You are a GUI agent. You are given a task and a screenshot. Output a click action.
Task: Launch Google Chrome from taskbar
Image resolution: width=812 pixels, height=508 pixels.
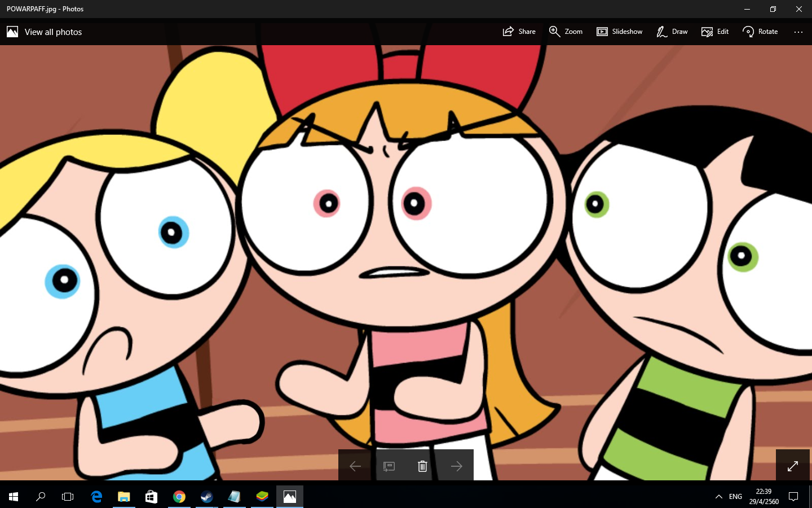(x=179, y=497)
